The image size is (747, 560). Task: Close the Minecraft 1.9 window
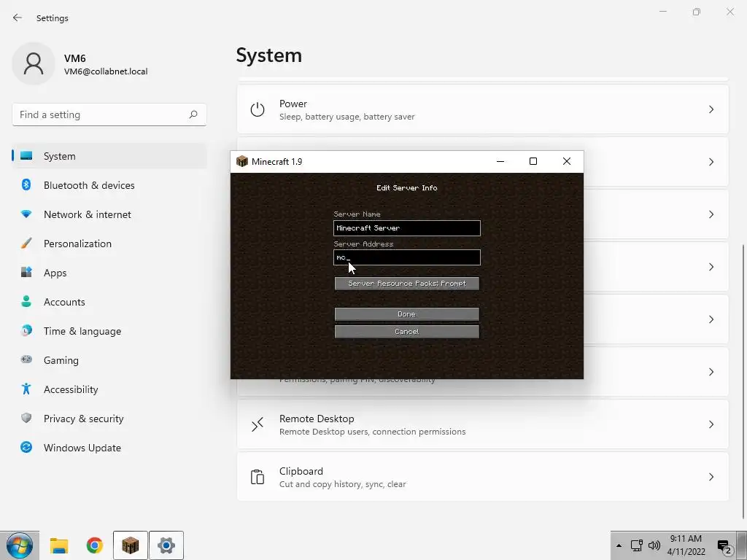tap(566, 161)
